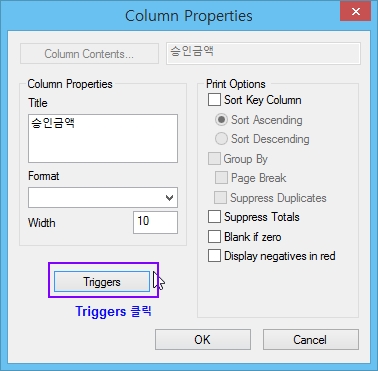Click the Cancel button
Viewport: 378px width, 371px height.
311,340
